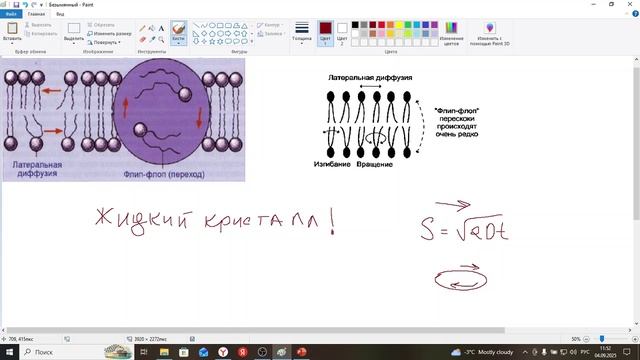This screenshot has width=640, height=360.
Task: Click Crop (Обрезать) button
Action: coord(101,25)
